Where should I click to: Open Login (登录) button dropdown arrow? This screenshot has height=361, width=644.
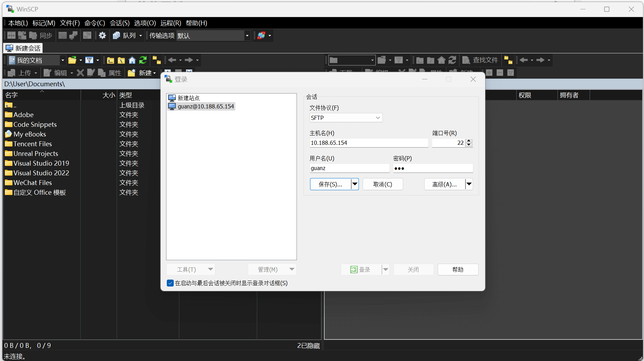coord(386,270)
